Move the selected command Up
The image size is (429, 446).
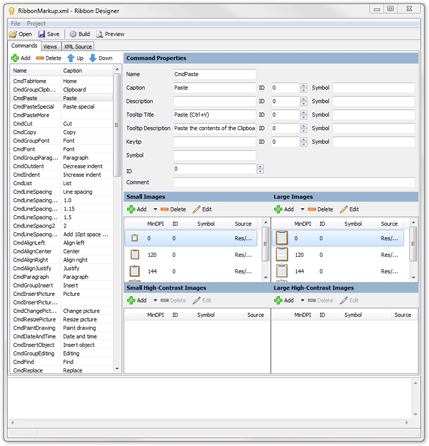(75, 58)
